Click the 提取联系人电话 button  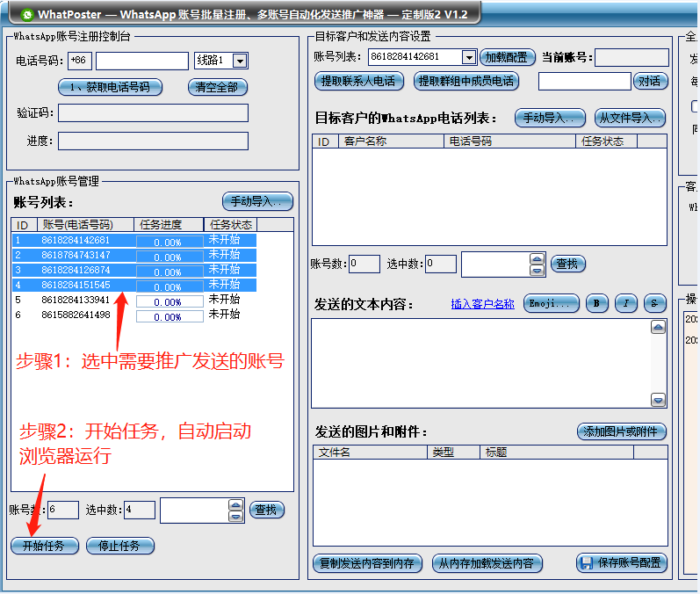pos(359,82)
